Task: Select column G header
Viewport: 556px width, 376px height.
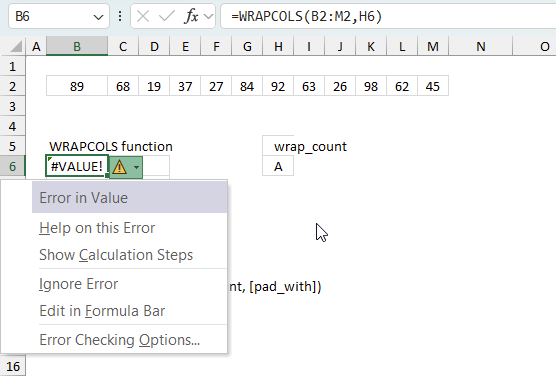Action: pos(247,46)
